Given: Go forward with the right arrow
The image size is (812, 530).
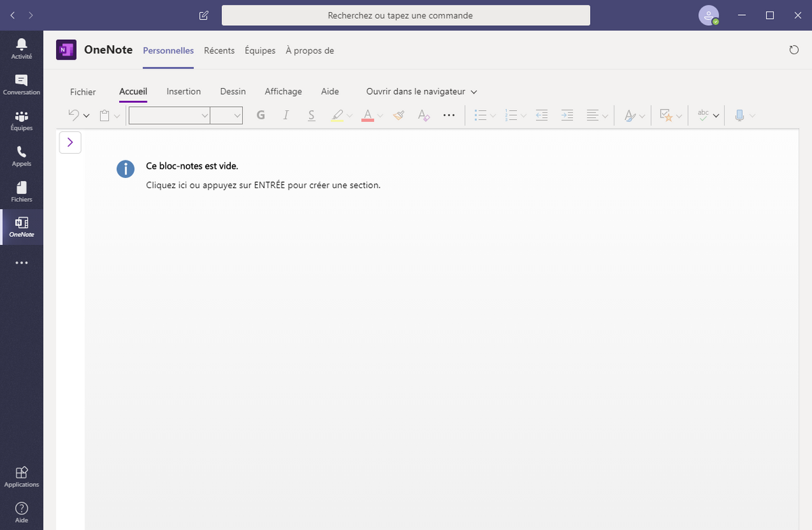Looking at the screenshot, I should (x=30, y=15).
